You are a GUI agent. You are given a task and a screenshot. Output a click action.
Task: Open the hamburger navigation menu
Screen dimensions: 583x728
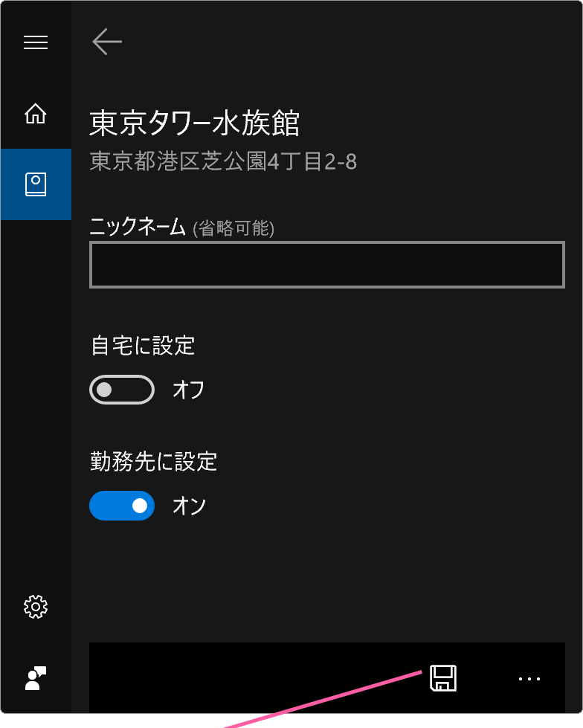pos(36,42)
